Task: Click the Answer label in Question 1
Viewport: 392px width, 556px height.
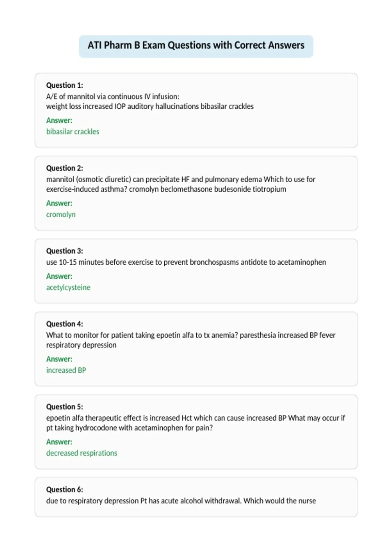Action: click(x=59, y=120)
